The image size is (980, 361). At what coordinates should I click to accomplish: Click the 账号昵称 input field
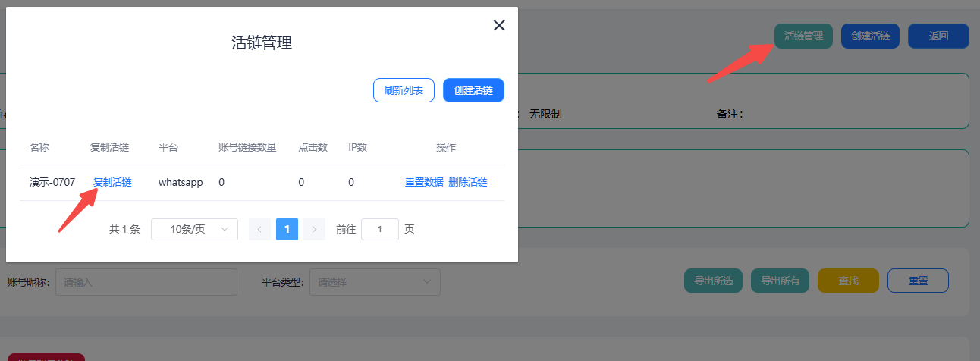(146, 281)
